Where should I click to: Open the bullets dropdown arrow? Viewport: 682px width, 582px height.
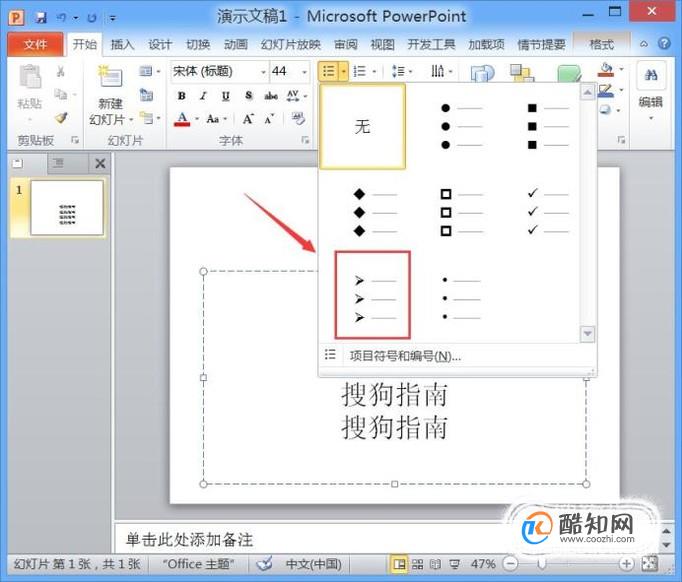(344, 71)
